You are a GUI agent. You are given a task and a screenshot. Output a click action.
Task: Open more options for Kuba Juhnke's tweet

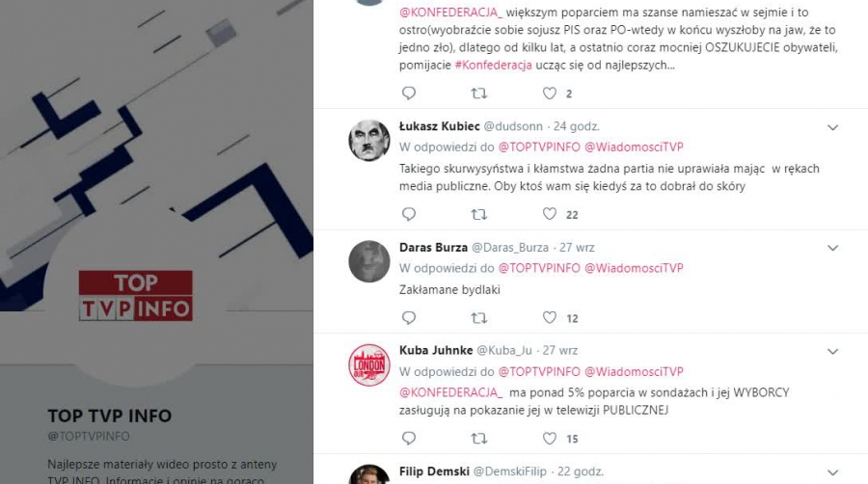[832, 351]
